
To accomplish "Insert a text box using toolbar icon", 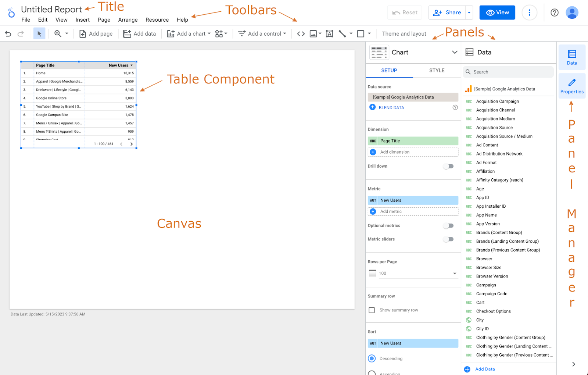I will (330, 34).
